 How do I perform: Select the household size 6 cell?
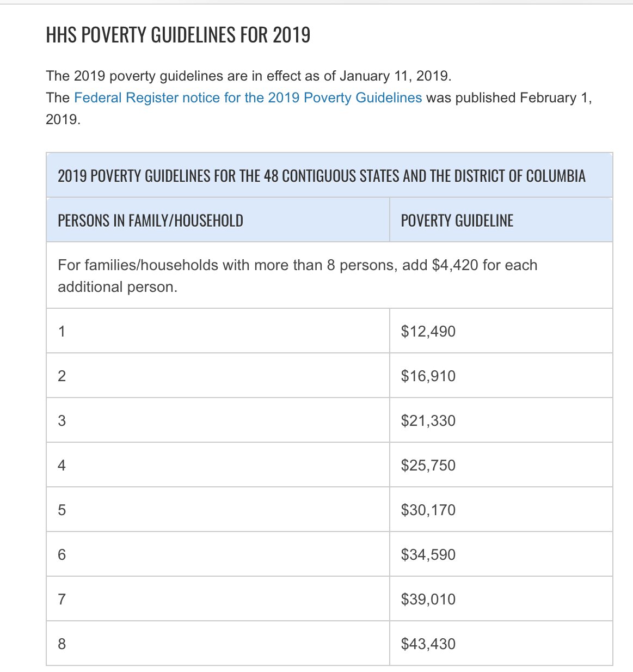pyautogui.click(x=218, y=554)
